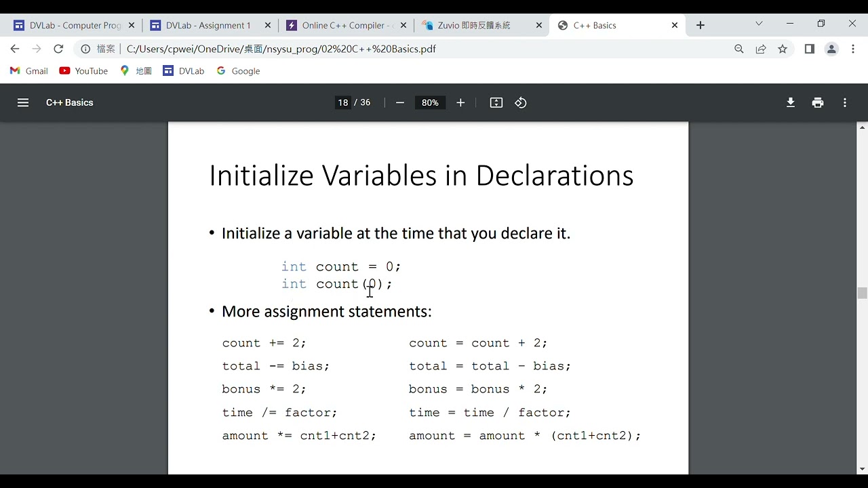
Task: Click the text amount = amount * (cnt1+cnt2);
Action: 525,436
